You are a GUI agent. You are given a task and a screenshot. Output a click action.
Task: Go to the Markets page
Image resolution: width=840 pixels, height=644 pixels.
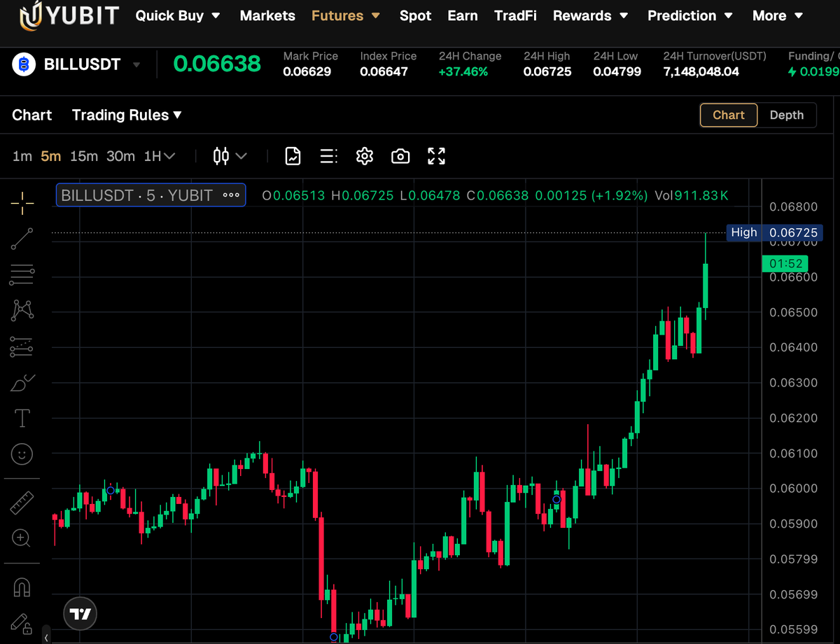pyautogui.click(x=267, y=15)
